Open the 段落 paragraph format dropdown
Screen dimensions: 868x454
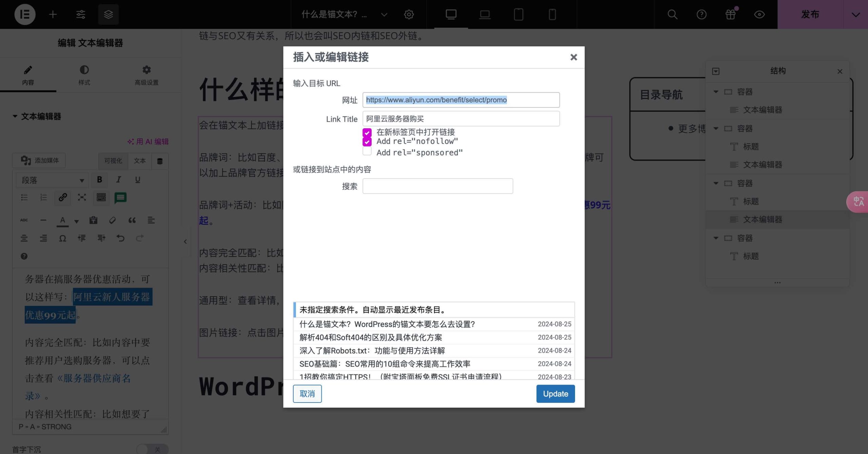point(52,180)
